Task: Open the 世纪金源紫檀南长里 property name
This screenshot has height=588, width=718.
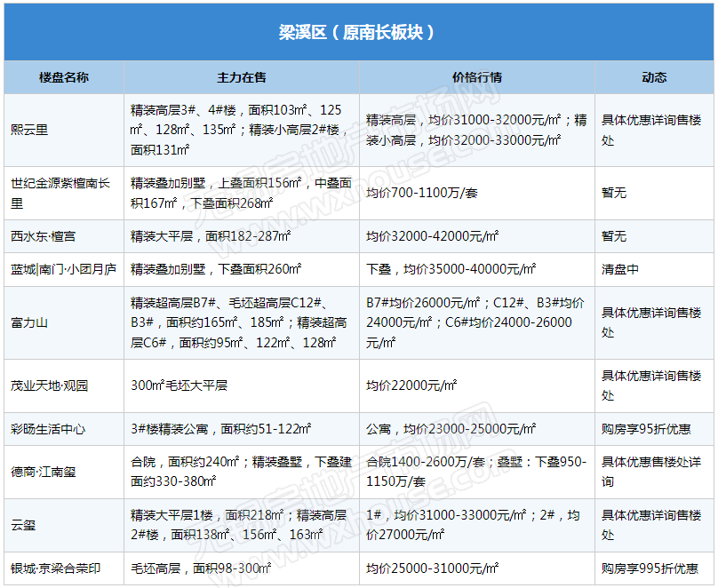Action: coord(60,193)
